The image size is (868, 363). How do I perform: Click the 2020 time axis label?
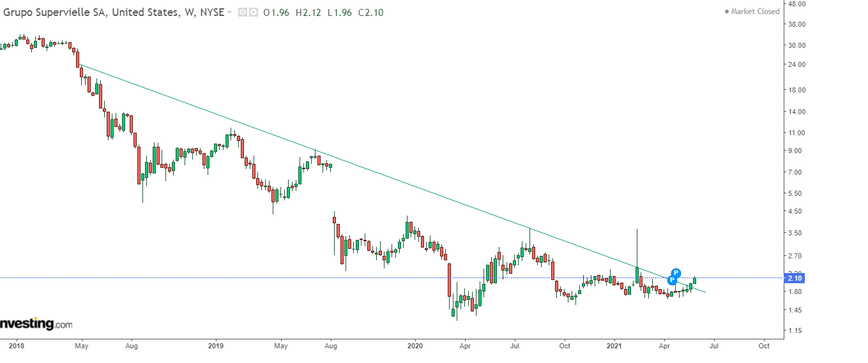pos(415,346)
